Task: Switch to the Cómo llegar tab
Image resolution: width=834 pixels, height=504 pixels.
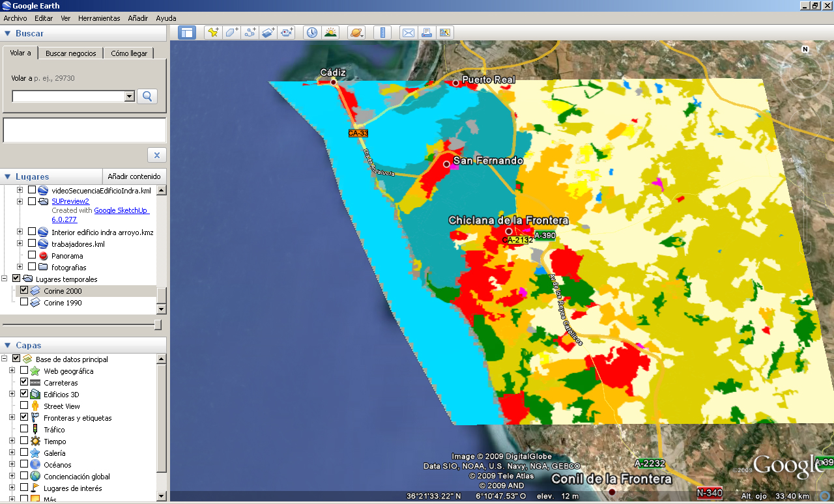Action: (x=129, y=53)
